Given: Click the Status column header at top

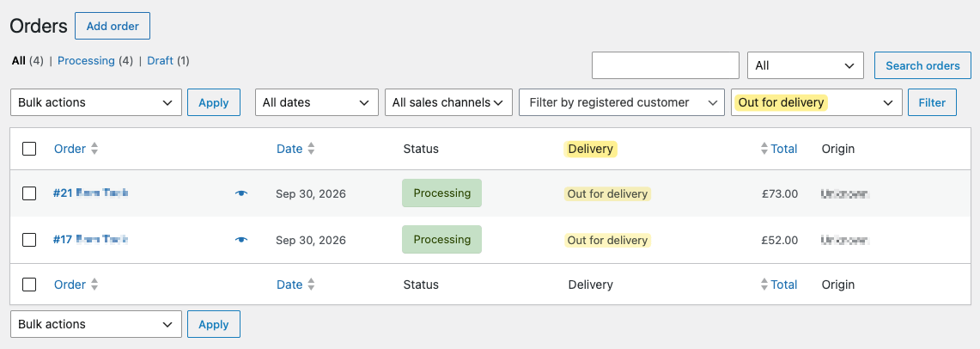Looking at the screenshot, I should [x=421, y=149].
